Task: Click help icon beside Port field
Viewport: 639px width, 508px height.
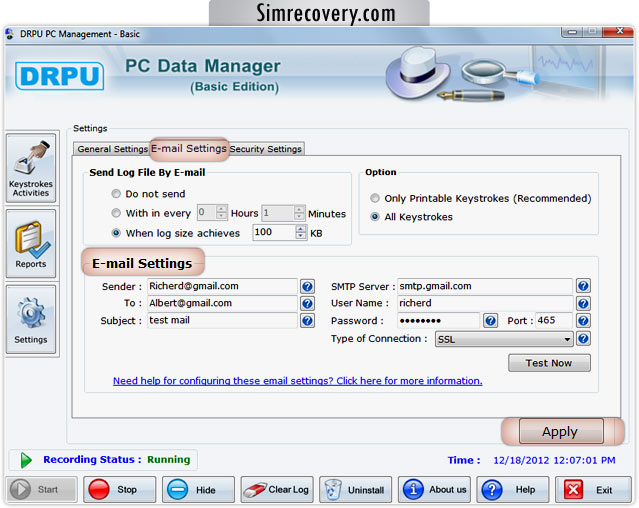Action: coord(583,321)
